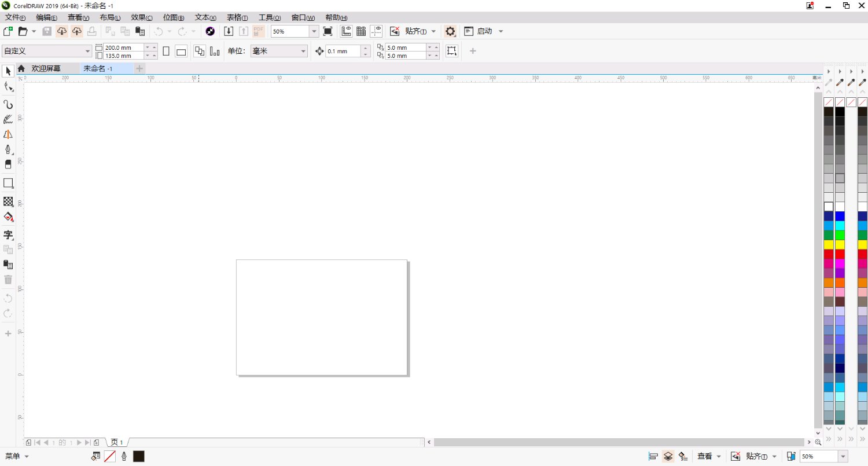Select the Artistic Media tool
Viewport: 868px width, 466px height.
tap(8, 119)
